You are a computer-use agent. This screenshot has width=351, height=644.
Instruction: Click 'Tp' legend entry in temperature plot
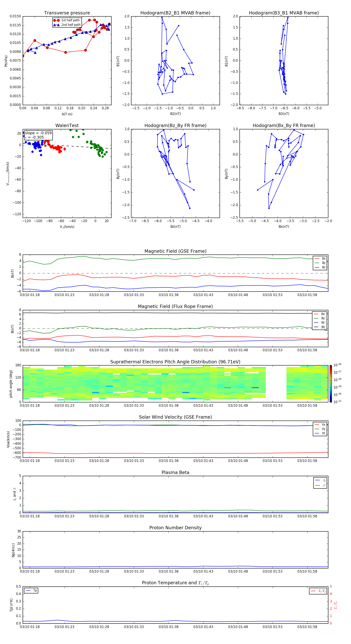pos(31,591)
